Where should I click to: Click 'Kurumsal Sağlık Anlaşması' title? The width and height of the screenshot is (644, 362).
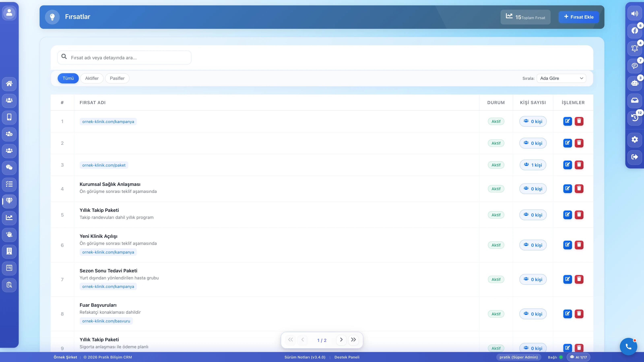[x=110, y=184]
